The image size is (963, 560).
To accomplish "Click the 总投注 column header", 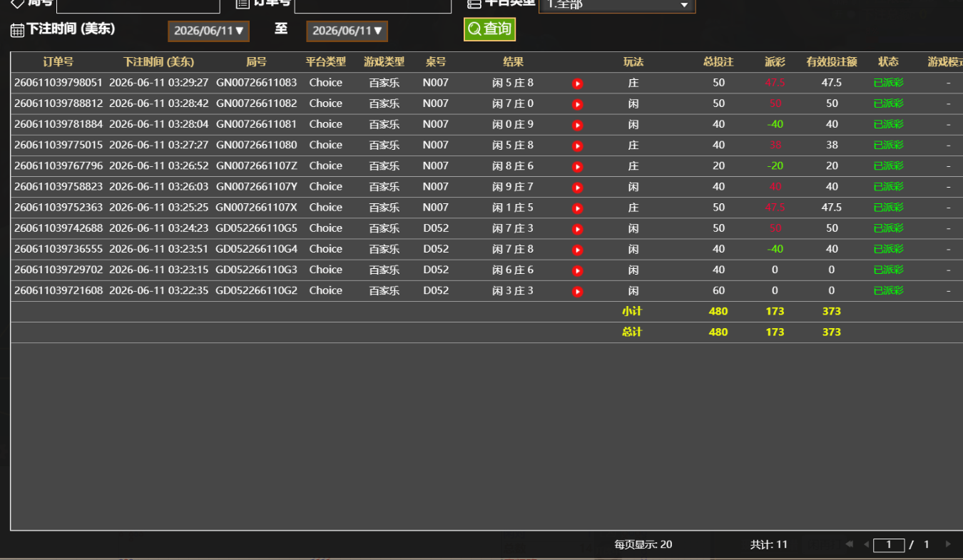I will [718, 62].
